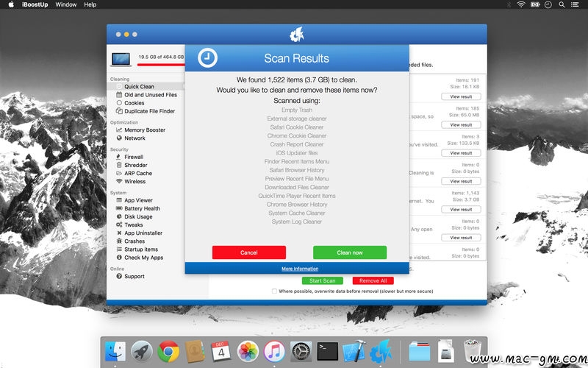
Task: Open Old and Unused Files trash icon
Action: (119, 95)
